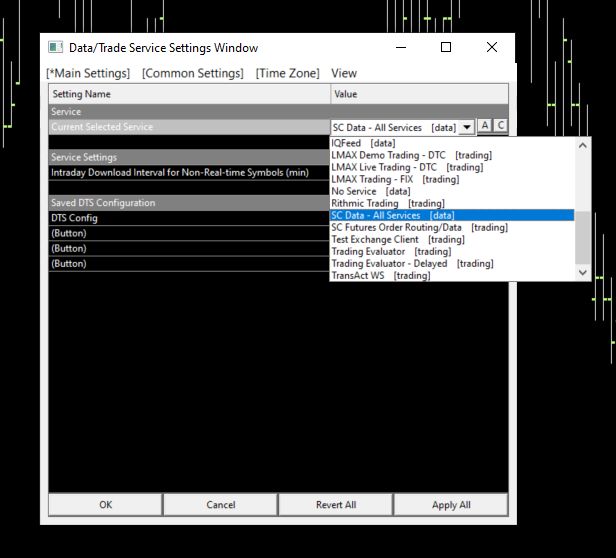Open the View menu
The width and height of the screenshot is (616, 558).
point(344,73)
